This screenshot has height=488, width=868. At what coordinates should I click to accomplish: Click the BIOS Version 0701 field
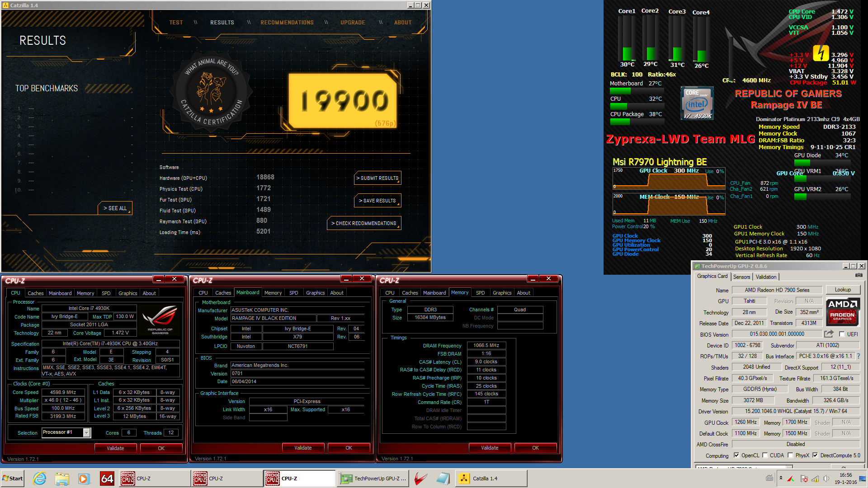pos(297,373)
